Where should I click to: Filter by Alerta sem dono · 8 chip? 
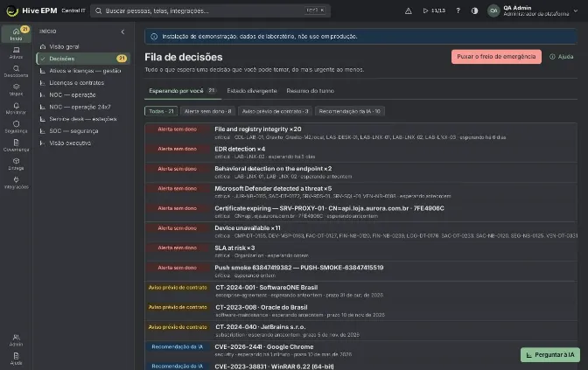coord(207,111)
